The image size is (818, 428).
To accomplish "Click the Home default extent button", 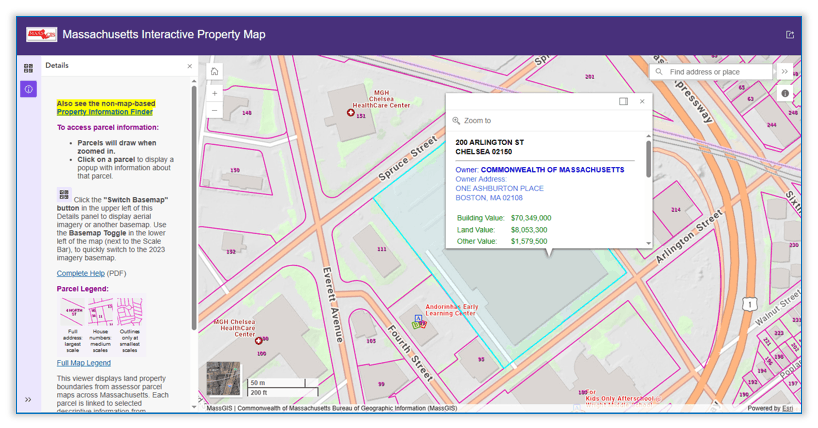I will 214,72.
